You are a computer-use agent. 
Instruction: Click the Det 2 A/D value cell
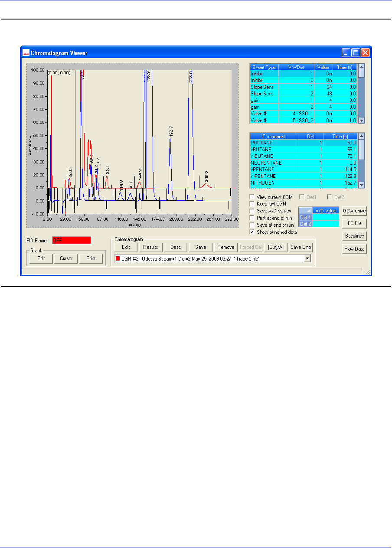pyautogui.click(x=326, y=224)
